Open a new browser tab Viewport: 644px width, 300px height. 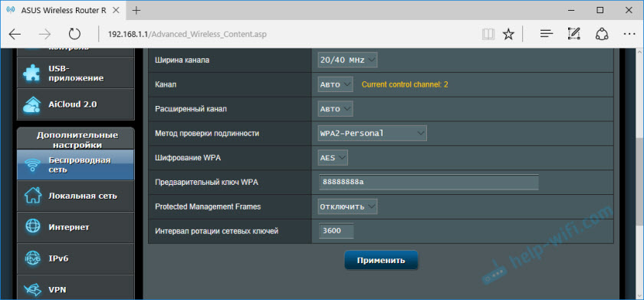pos(136,11)
